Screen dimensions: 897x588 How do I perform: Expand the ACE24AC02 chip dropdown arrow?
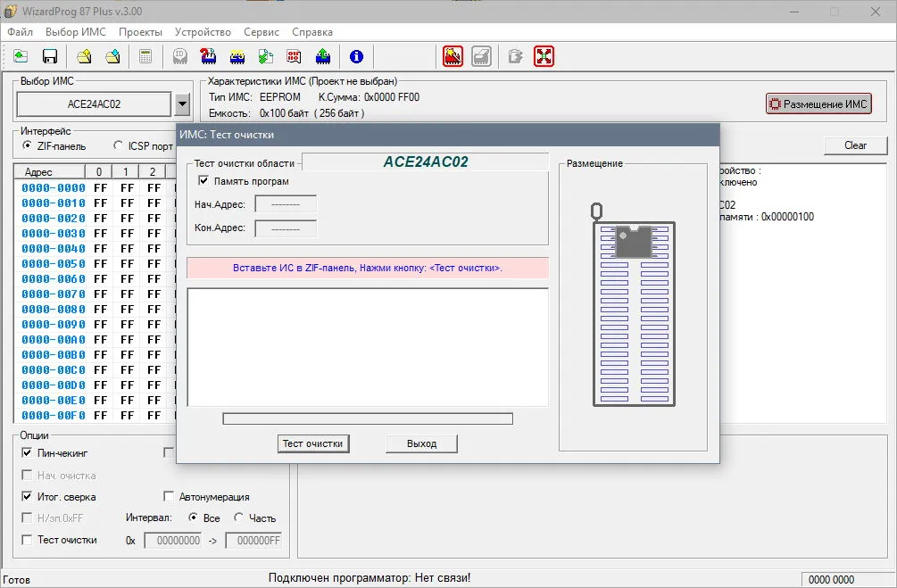[x=182, y=104]
